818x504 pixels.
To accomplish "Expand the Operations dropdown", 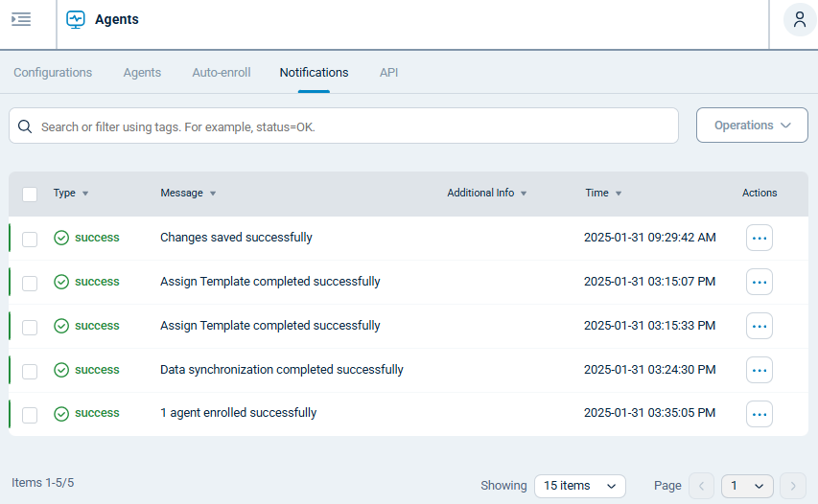I will [752, 126].
